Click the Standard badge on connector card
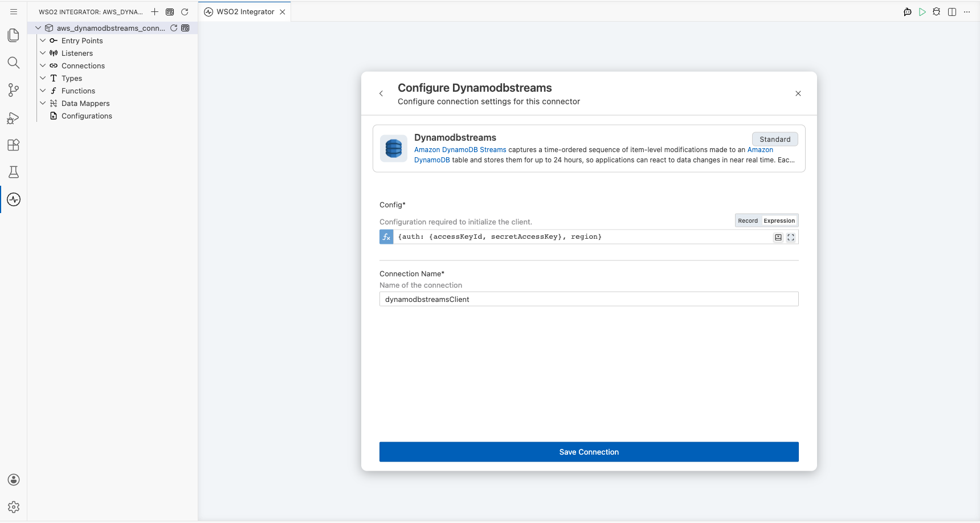The width and height of the screenshot is (980, 523). click(x=775, y=139)
